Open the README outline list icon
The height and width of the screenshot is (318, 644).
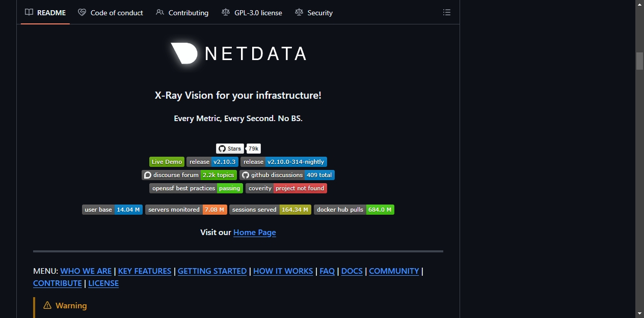point(447,13)
